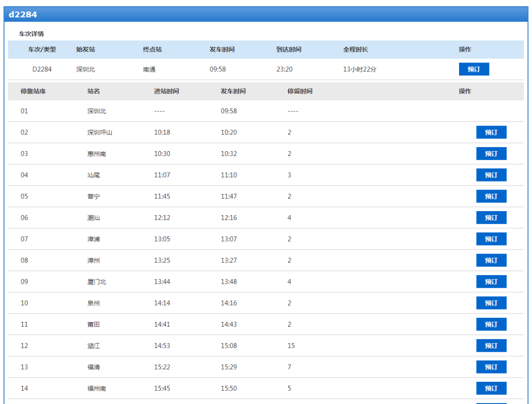Click the d2284 panel title
532x404 pixels.
coord(23,14)
